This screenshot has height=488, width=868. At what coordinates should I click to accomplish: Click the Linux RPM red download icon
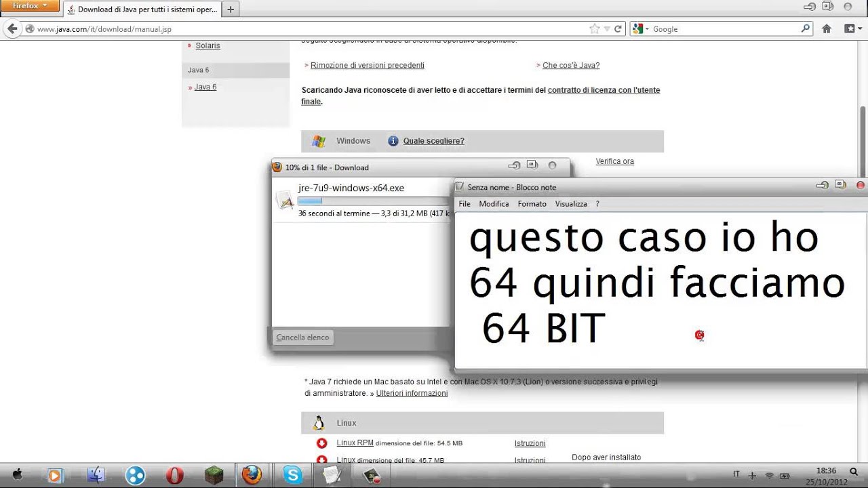point(321,443)
